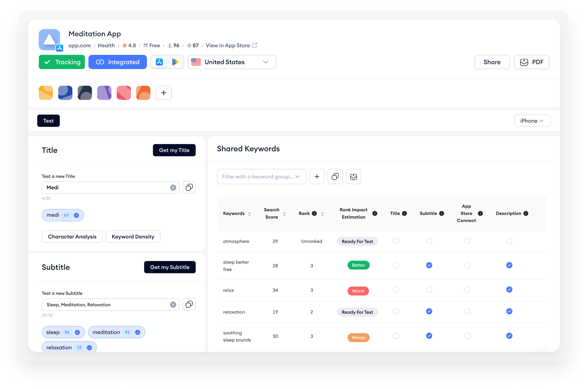588x389 pixels.
Task: Click into the Test a new Subtitle field
Action: (x=111, y=305)
